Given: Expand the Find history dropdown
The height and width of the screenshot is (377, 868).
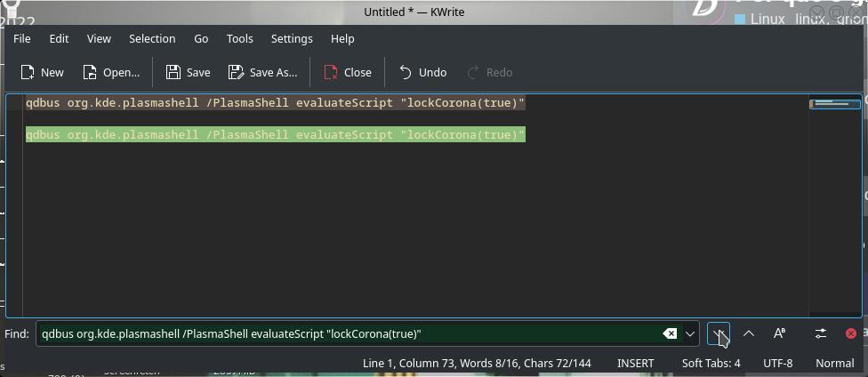Looking at the screenshot, I should [x=690, y=333].
